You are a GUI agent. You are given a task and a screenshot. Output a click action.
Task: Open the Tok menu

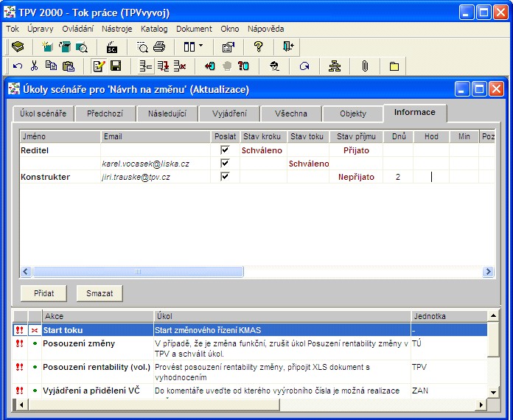pyautogui.click(x=13, y=29)
